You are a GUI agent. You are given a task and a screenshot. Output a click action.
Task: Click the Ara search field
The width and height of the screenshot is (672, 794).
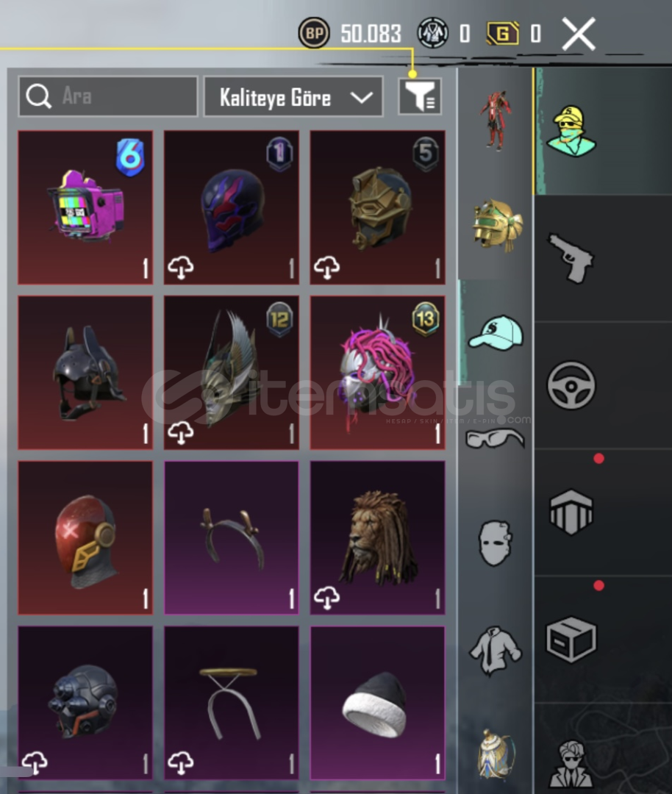tap(107, 96)
